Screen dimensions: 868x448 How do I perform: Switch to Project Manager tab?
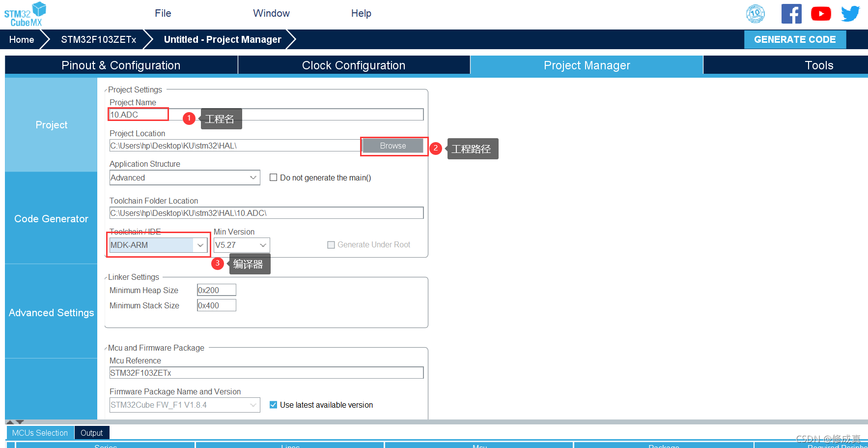click(x=587, y=65)
